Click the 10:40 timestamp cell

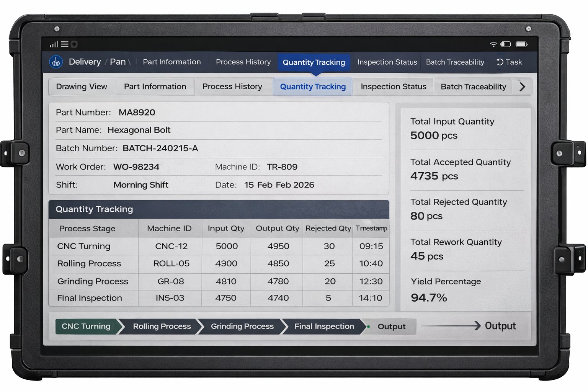click(x=371, y=263)
